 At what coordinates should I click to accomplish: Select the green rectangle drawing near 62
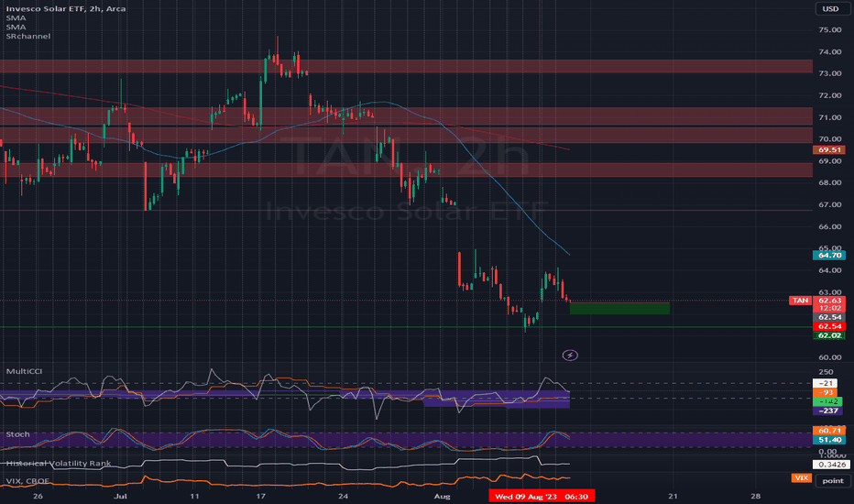click(619, 309)
